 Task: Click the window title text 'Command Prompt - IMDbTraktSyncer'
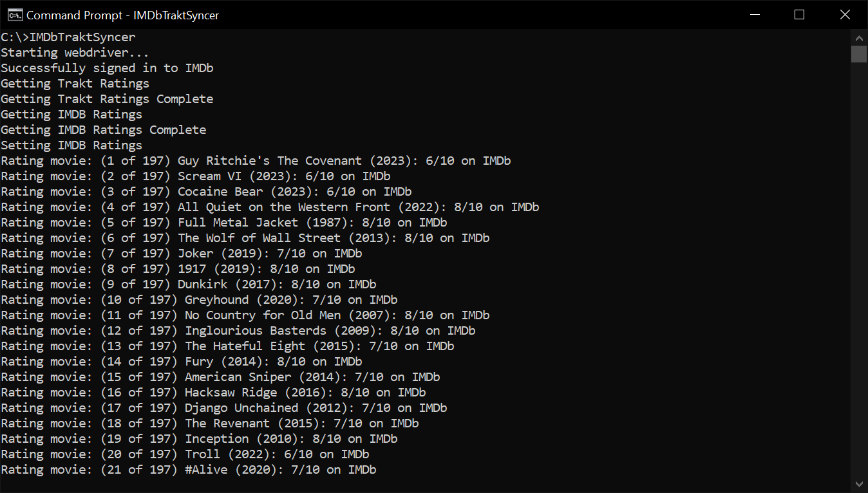tap(122, 15)
